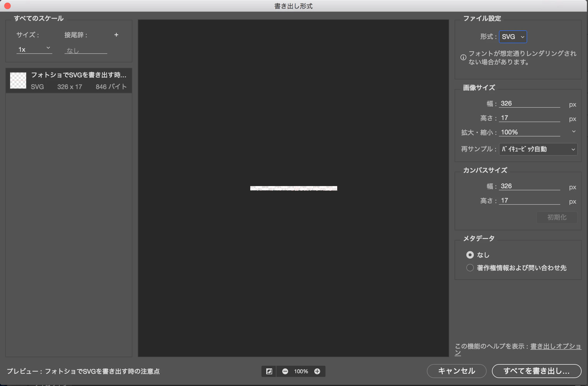The image size is (588, 386).
Task: Click the font rendering info icon
Action: click(463, 57)
